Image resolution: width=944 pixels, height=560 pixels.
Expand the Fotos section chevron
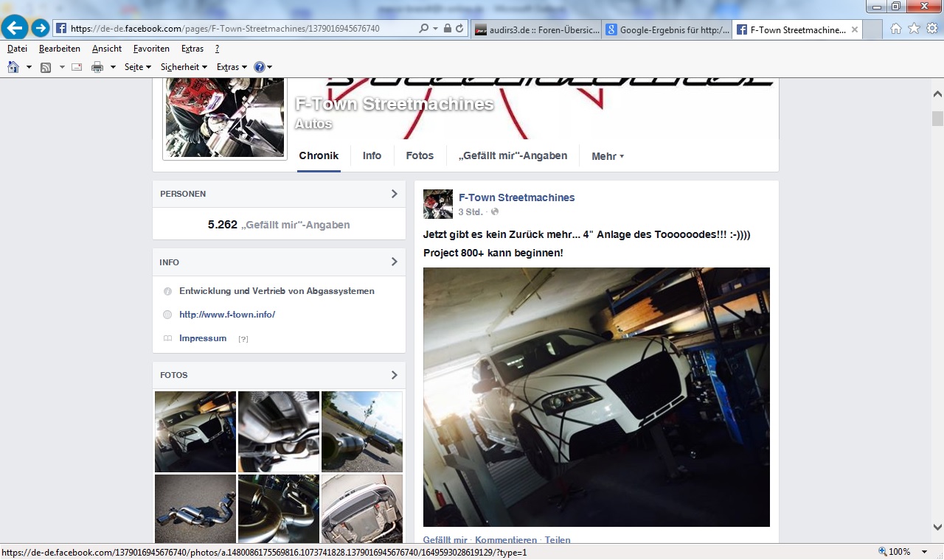394,375
